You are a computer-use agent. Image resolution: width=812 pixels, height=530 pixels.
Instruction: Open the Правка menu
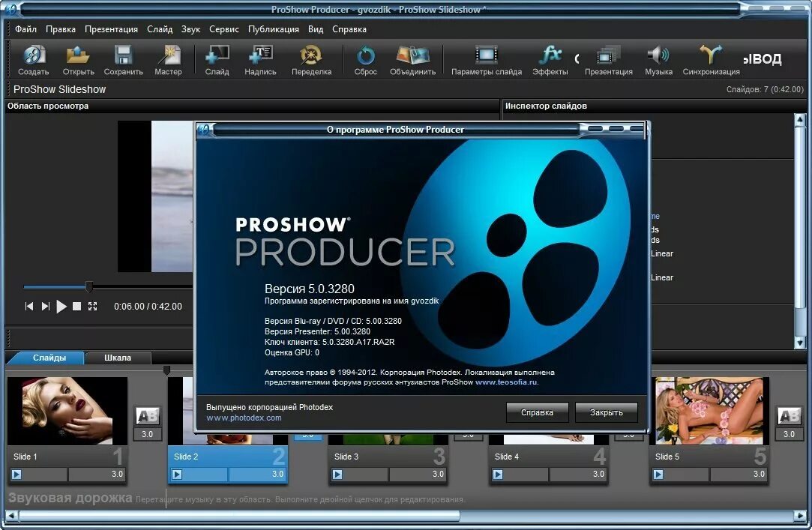point(61,29)
